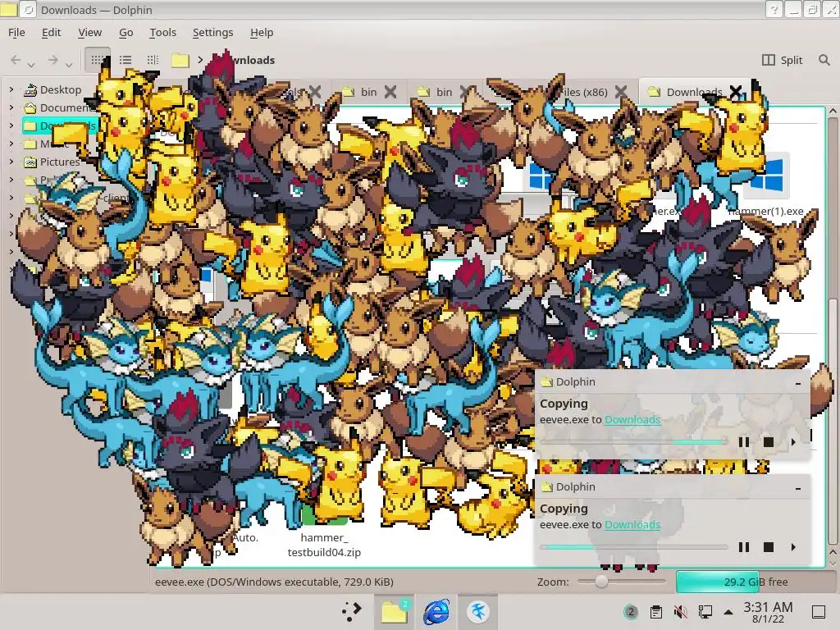Viewport: 840px width, 630px height.
Task: Expand details of upper copy notification
Action: 793,442
